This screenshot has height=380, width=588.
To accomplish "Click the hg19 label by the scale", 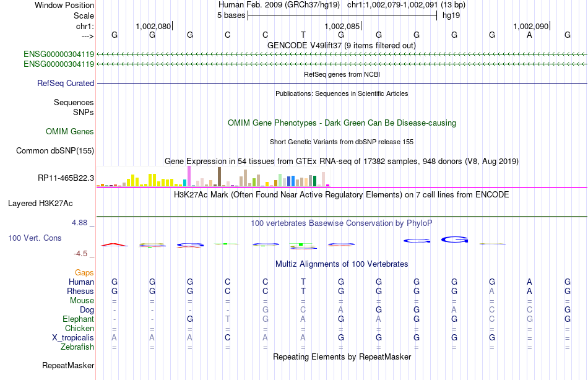I will [451, 15].
